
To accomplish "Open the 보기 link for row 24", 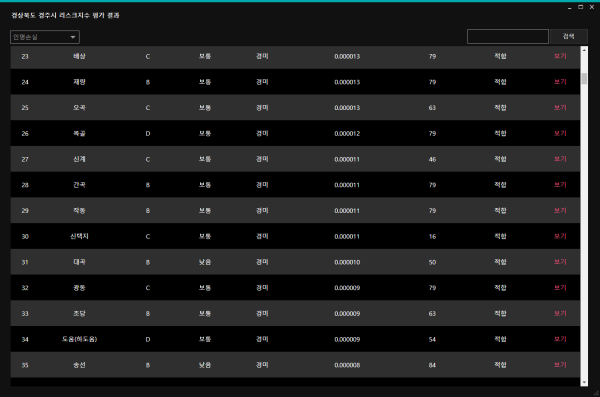I will 560,82.
